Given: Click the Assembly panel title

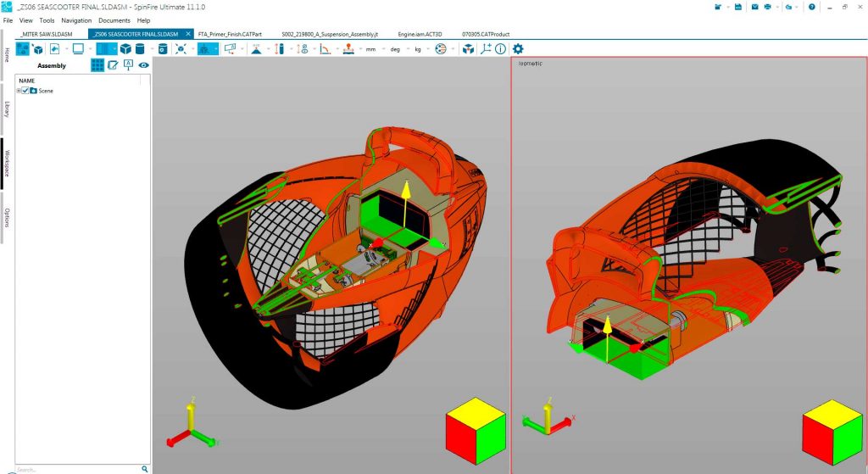Looking at the screenshot, I should click(52, 66).
